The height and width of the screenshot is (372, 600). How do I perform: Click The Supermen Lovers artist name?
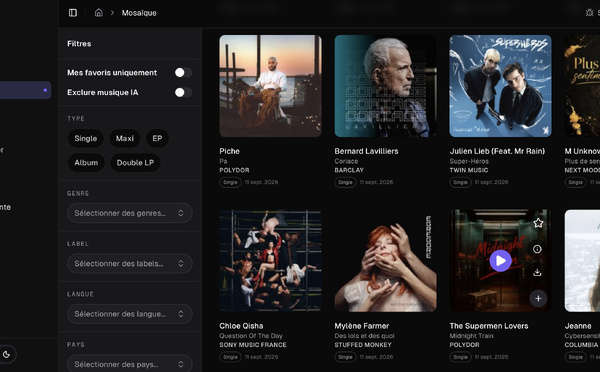489,326
